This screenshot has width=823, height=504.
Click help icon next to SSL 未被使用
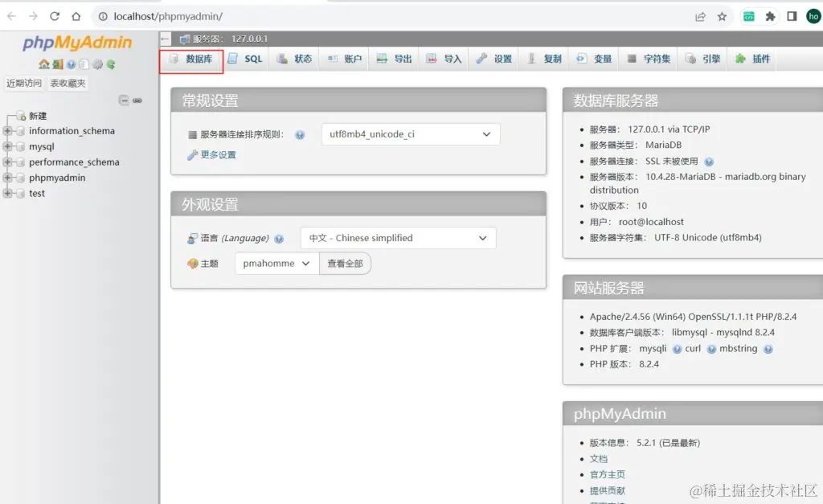(x=709, y=162)
